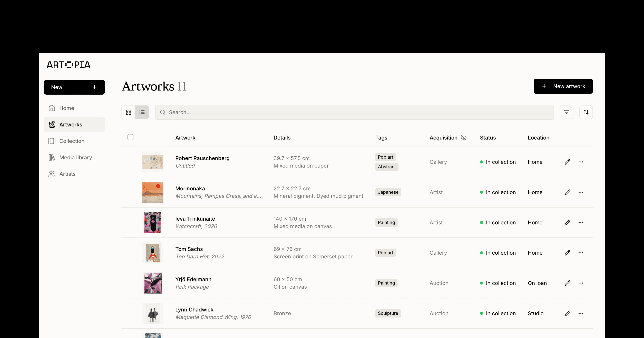Switch to list view layout
644x338 pixels.
click(x=142, y=112)
